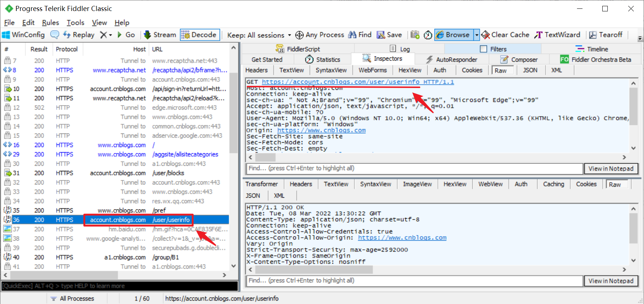This screenshot has height=304, width=644.
Task: Click response pane View in Notepad button
Action: click(x=611, y=281)
